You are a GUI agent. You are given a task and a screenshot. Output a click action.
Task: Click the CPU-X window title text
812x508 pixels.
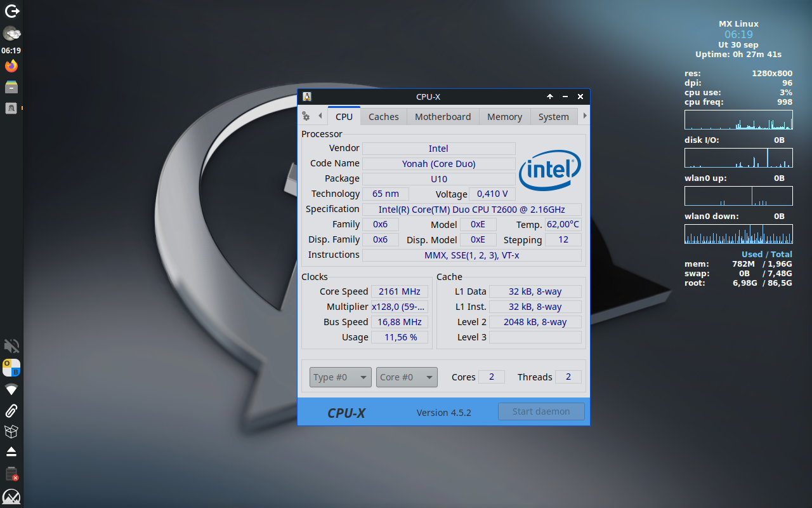coord(428,97)
